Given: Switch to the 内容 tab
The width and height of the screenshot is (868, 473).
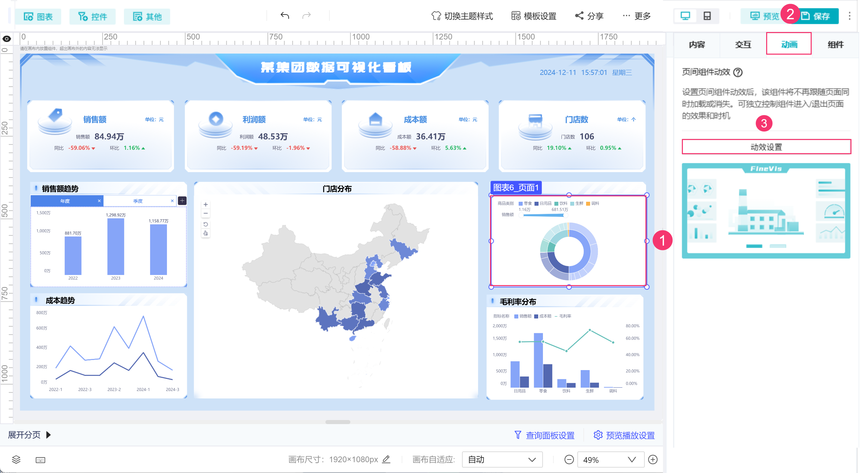Looking at the screenshot, I should click(697, 45).
